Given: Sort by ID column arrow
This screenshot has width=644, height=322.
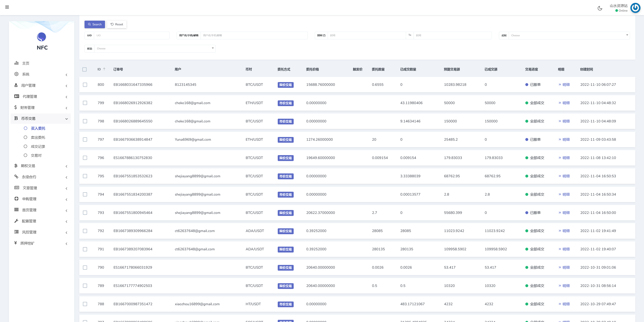Looking at the screenshot, I should coord(104,69).
